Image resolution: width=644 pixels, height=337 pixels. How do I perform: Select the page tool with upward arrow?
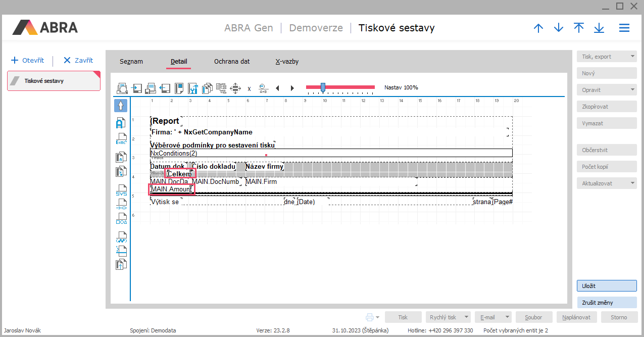pos(121,264)
